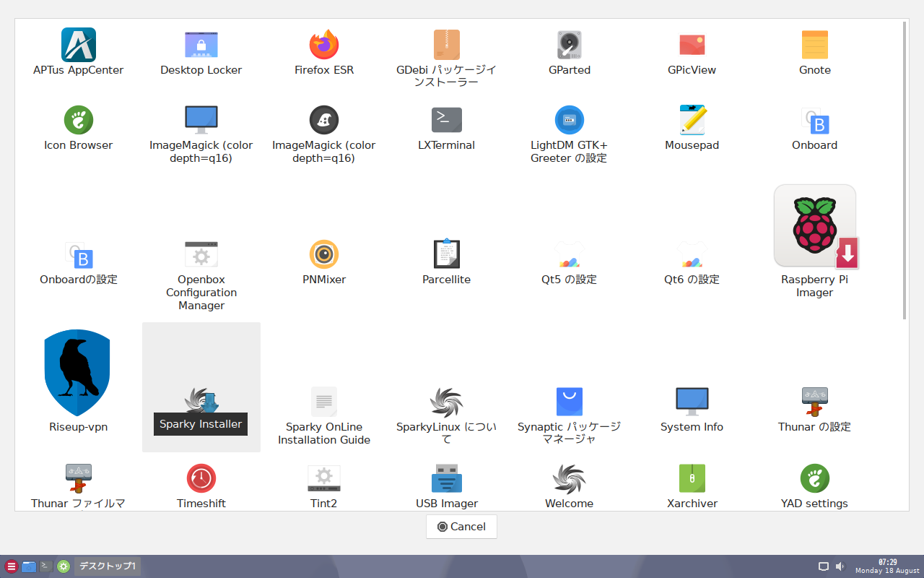
Task: Click the green gear launcher in taskbar
Action: 64,566
